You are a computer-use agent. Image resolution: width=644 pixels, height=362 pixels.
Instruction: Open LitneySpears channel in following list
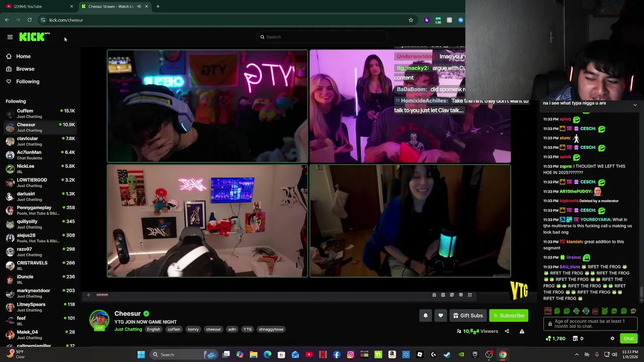tap(40, 307)
